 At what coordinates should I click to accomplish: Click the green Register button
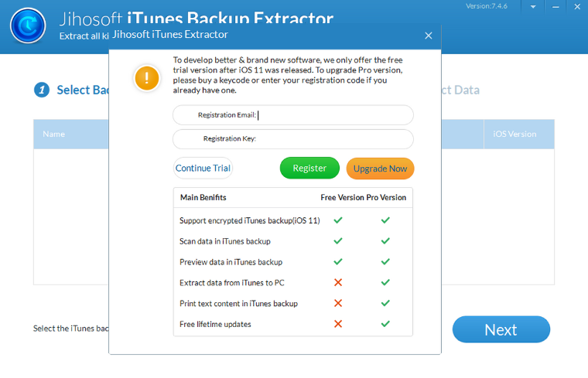click(x=309, y=169)
